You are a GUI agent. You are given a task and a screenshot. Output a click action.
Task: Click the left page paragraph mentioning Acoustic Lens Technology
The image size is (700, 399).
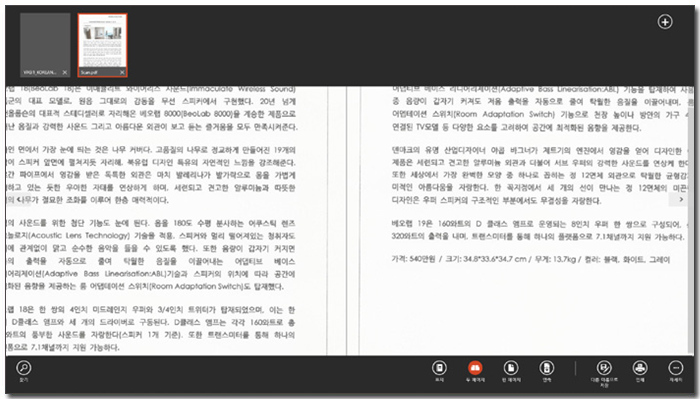[x=150, y=254]
